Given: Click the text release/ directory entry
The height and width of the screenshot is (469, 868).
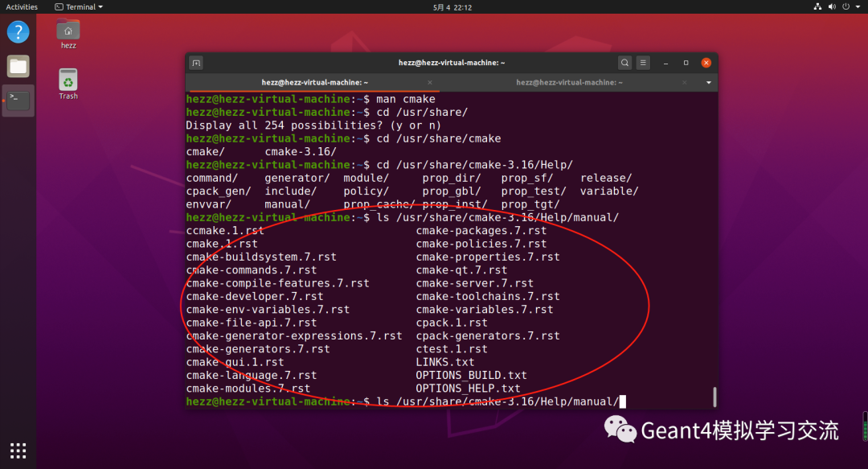Looking at the screenshot, I should pos(606,178).
